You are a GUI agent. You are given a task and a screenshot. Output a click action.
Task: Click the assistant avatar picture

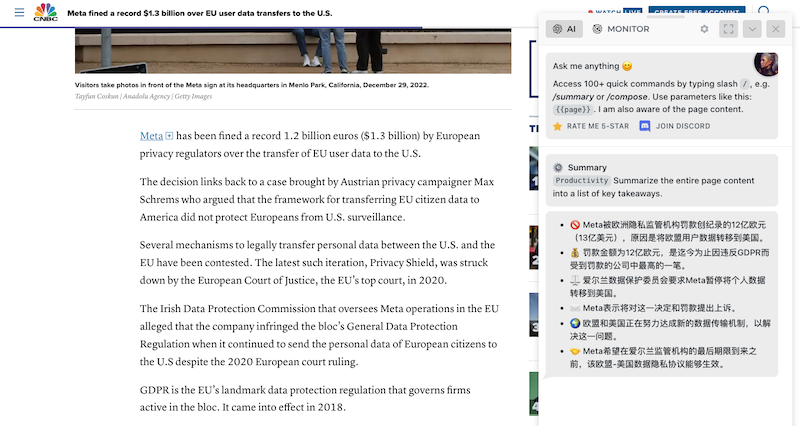point(766,64)
